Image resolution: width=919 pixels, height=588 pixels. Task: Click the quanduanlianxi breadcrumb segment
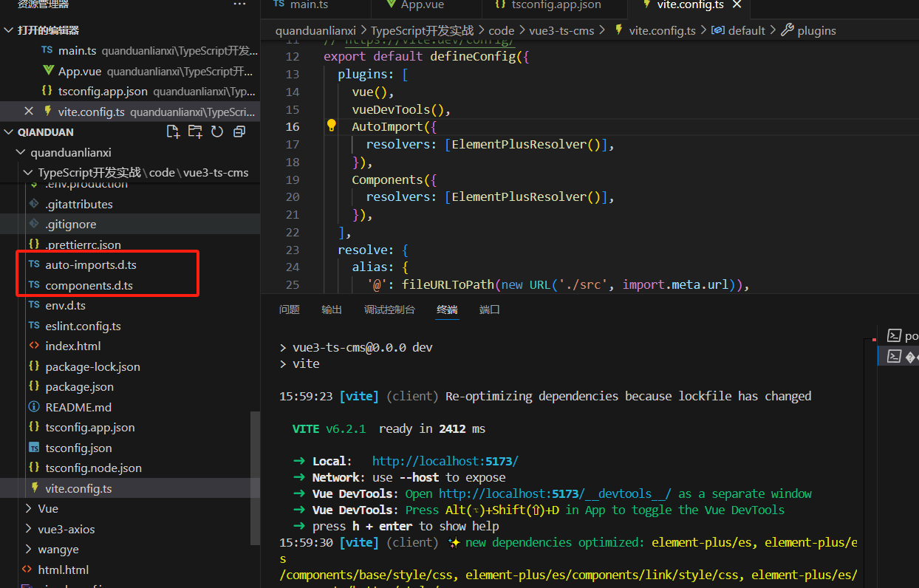click(x=315, y=30)
